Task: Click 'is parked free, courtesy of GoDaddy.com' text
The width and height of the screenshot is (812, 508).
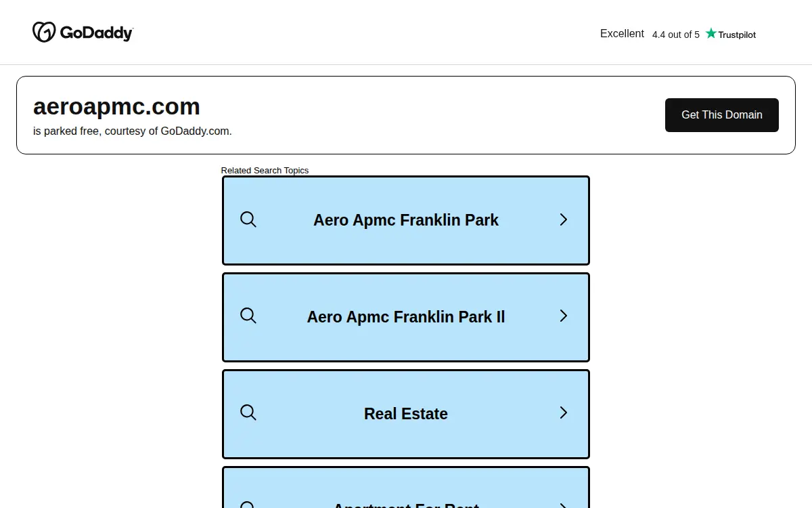Action: pyautogui.click(x=133, y=131)
